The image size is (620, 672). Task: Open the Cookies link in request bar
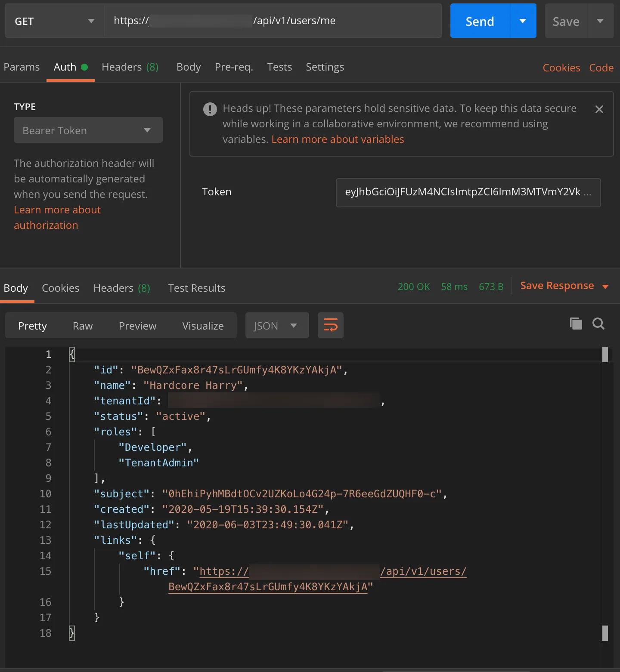pos(561,68)
